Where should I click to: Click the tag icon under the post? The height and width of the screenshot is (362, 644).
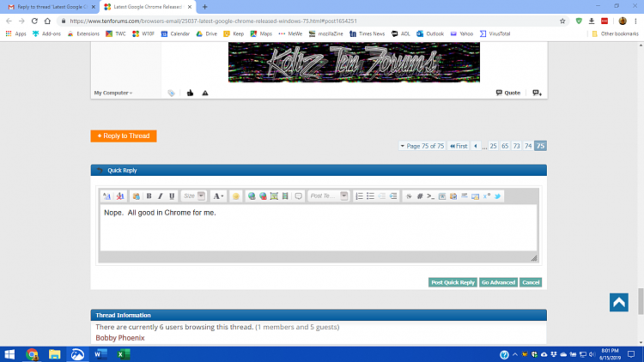coord(171,94)
